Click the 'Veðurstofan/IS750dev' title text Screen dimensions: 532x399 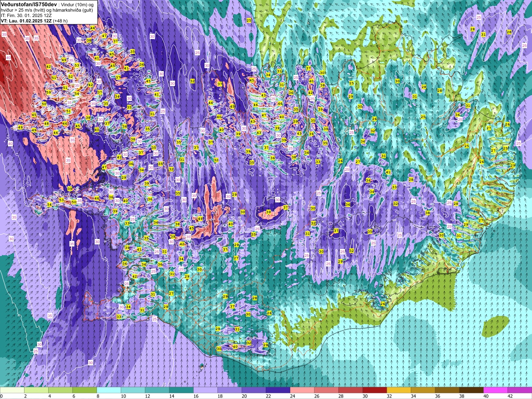pos(29,4)
